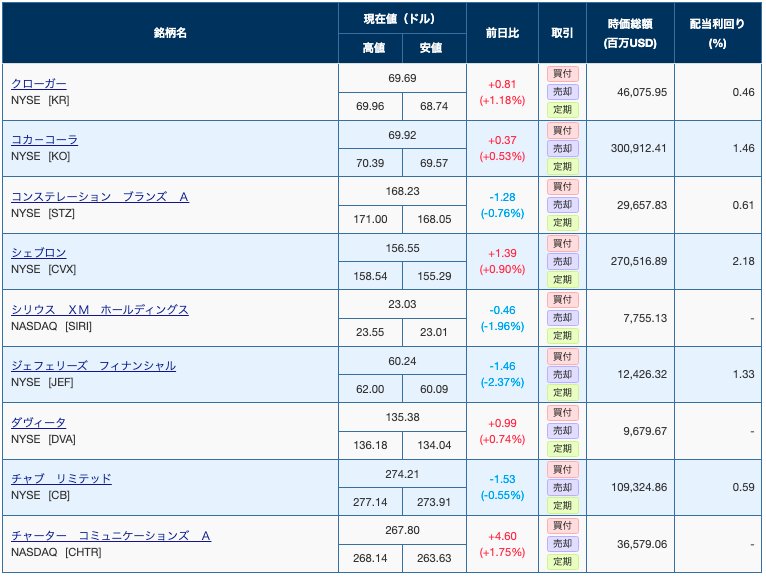Screen dimensions: 766x578
Task: Open the チャブ リミテッド stock link
Action: coord(62,478)
